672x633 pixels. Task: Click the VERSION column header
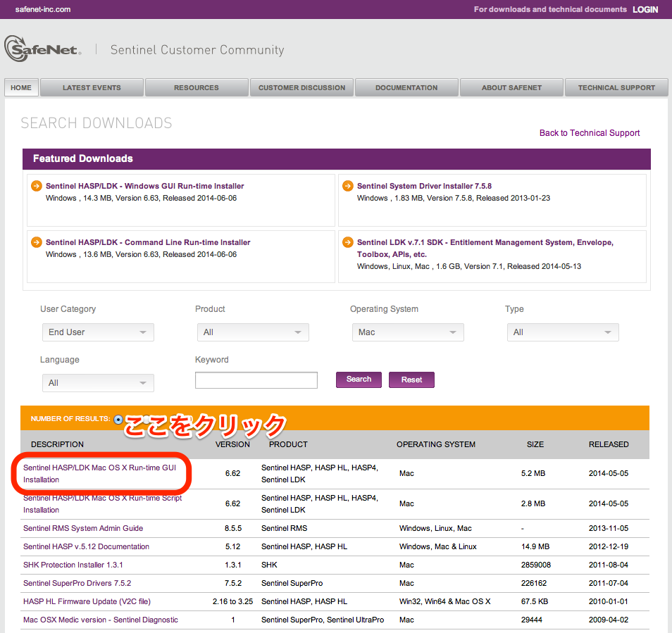pos(232,444)
